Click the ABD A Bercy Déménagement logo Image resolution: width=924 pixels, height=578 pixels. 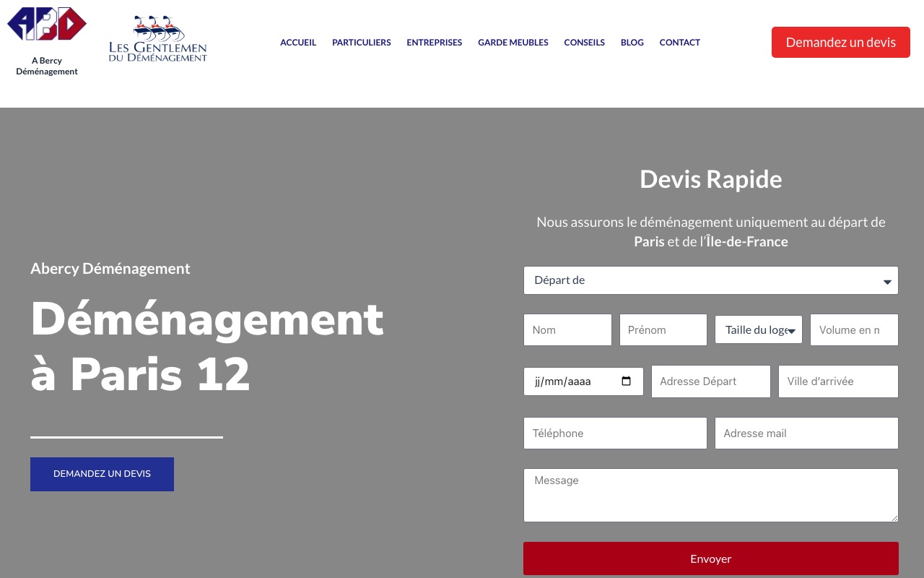coord(47,40)
